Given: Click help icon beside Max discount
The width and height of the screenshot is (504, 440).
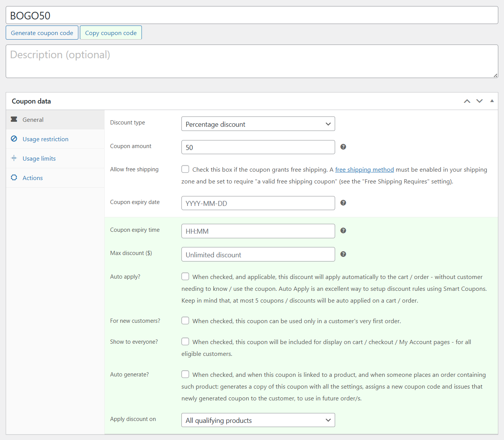Looking at the screenshot, I should pyautogui.click(x=343, y=254).
